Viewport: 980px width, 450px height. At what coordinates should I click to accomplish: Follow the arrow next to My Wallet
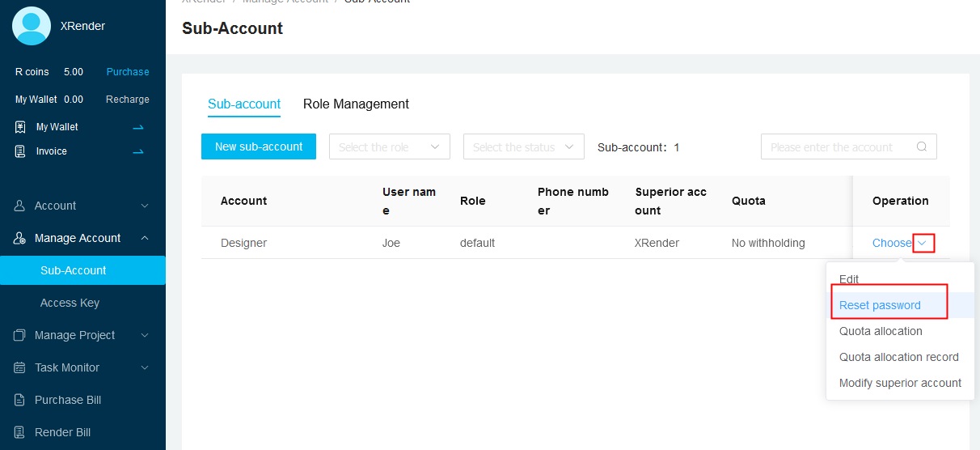(138, 127)
